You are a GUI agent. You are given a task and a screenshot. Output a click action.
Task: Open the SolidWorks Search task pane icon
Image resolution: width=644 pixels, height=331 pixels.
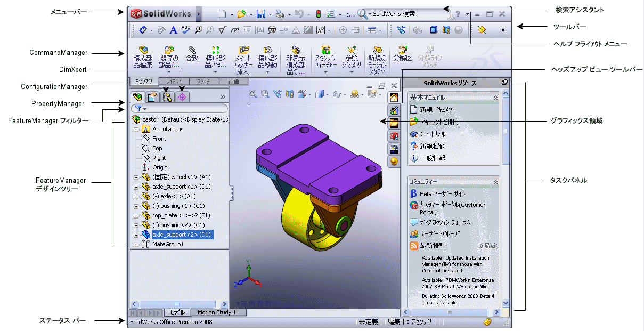click(394, 136)
